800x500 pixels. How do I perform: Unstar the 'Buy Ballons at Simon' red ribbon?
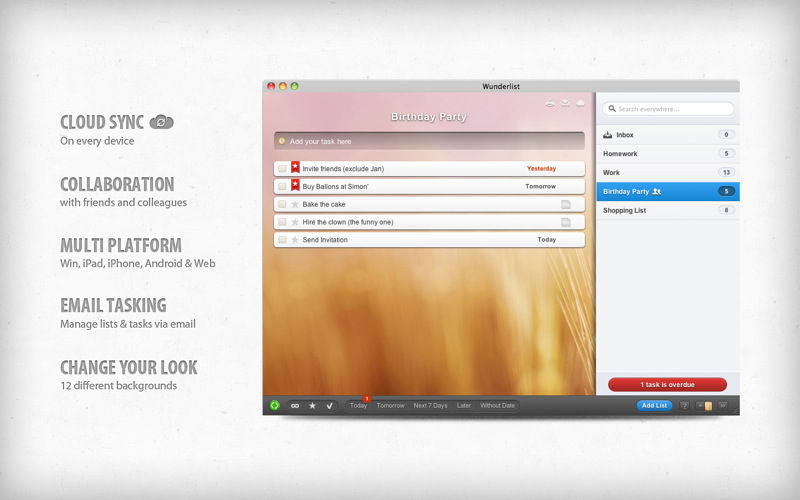coord(295,185)
